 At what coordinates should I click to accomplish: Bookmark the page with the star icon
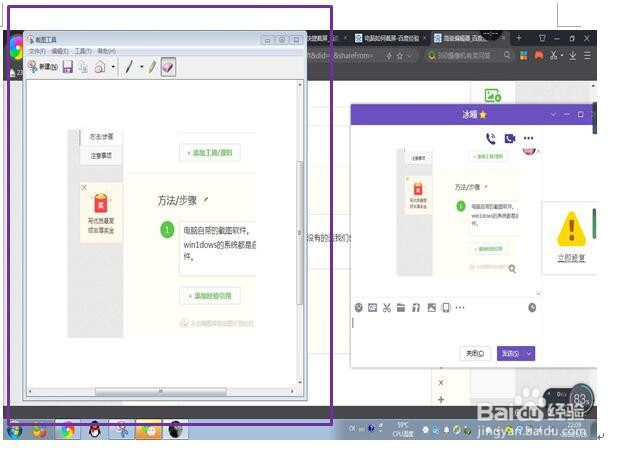coord(400,56)
